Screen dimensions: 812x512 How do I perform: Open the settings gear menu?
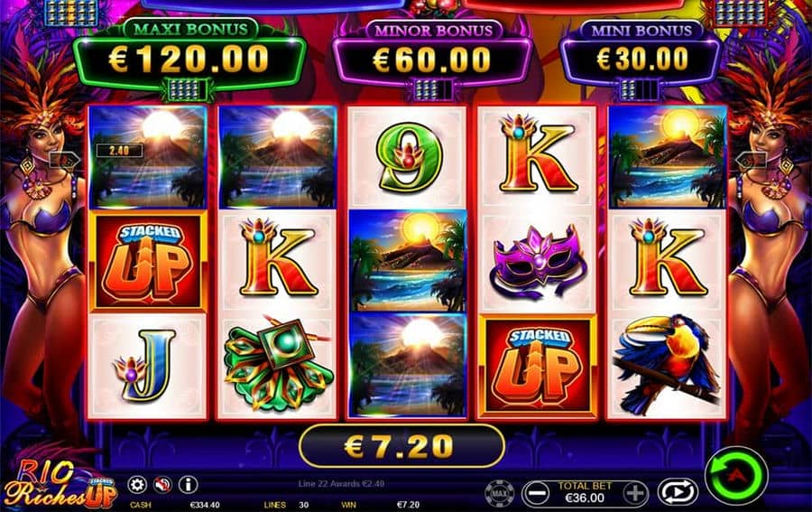coord(137,485)
